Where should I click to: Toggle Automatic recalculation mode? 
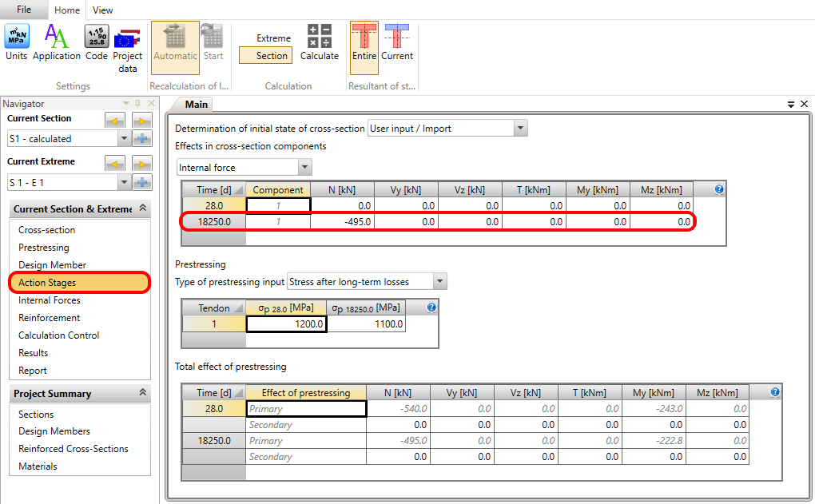(x=175, y=42)
